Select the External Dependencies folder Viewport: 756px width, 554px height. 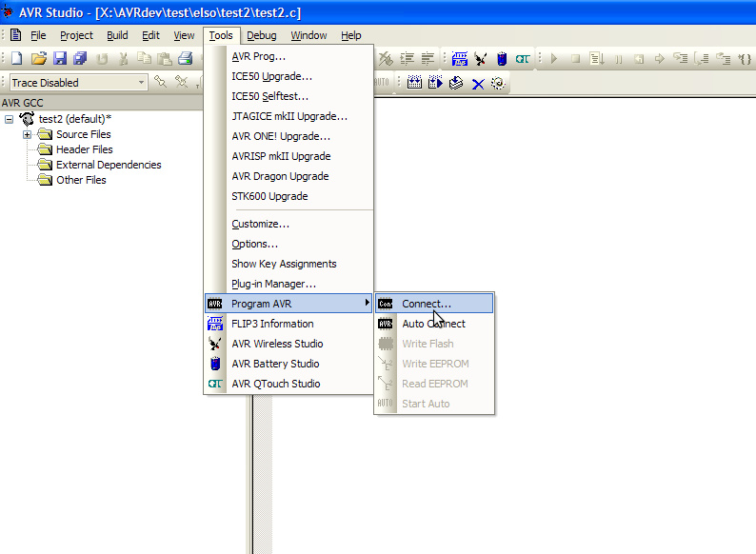pyautogui.click(x=108, y=165)
